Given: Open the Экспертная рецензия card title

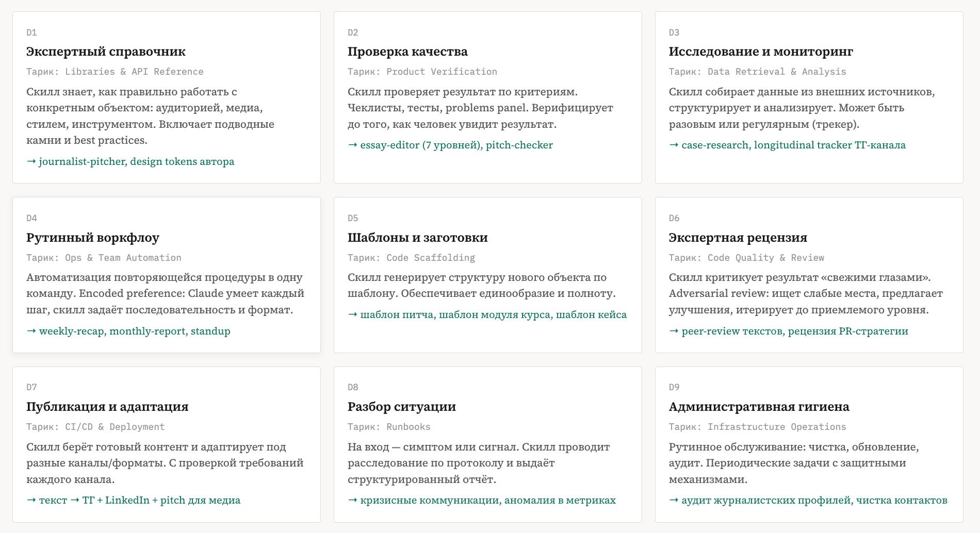Looking at the screenshot, I should coord(738,238).
